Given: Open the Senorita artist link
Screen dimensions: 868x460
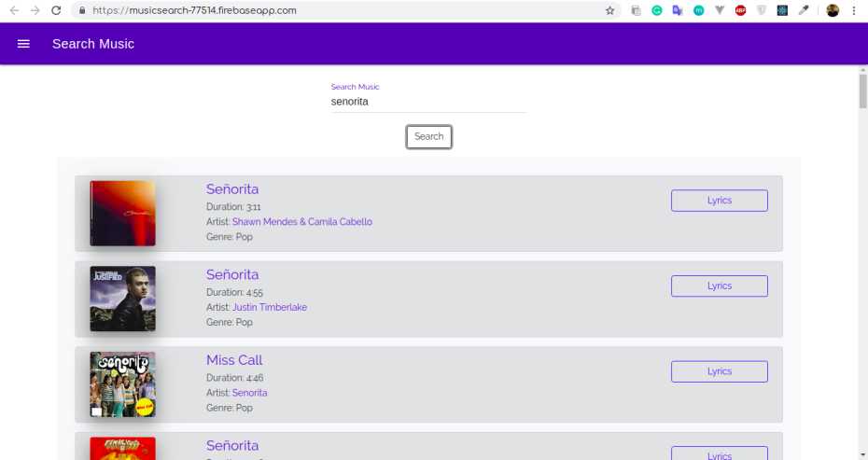Looking at the screenshot, I should [x=249, y=393].
